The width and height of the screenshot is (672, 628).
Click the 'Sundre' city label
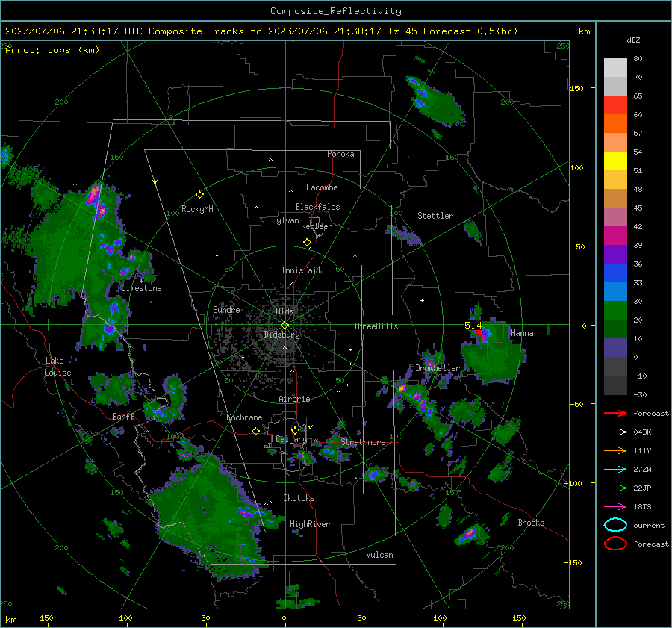coord(226,310)
